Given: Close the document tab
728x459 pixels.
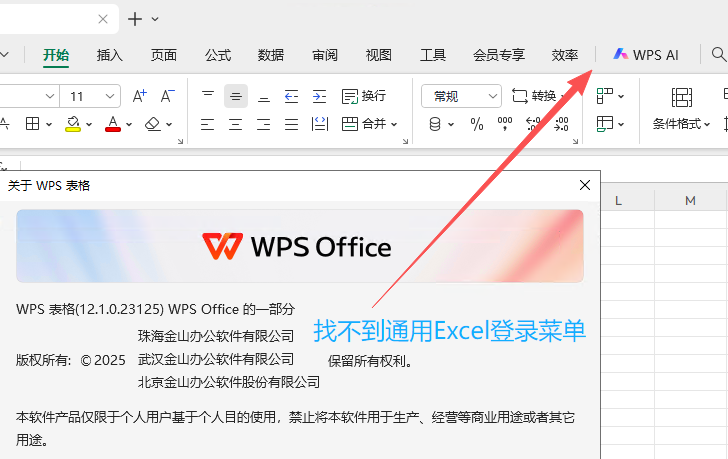Looking at the screenshot, I should click(103, 19).
